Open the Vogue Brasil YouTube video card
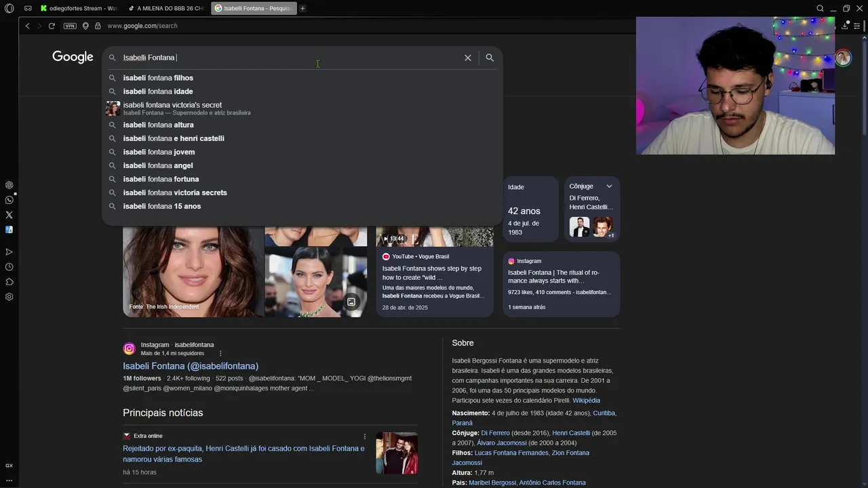The width and height of the screenshot is (868, 488). tap(435, 270)
